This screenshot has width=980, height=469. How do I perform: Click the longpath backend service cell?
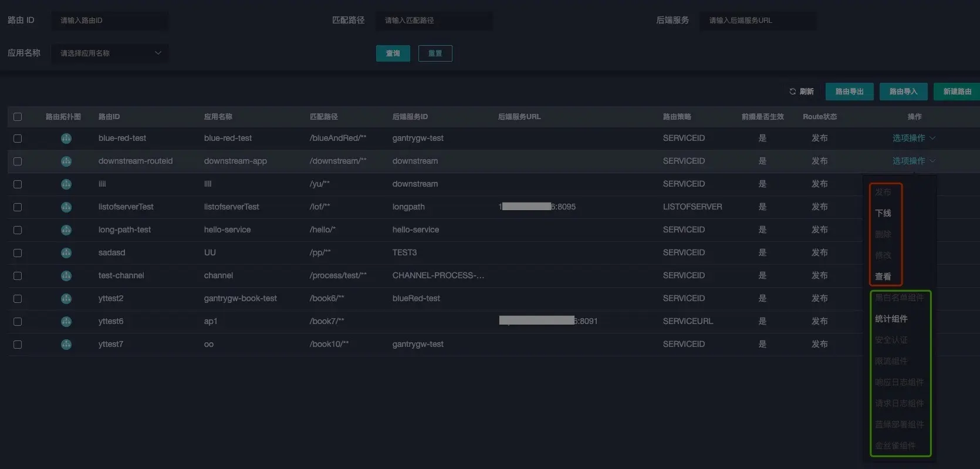pos(408,207)
